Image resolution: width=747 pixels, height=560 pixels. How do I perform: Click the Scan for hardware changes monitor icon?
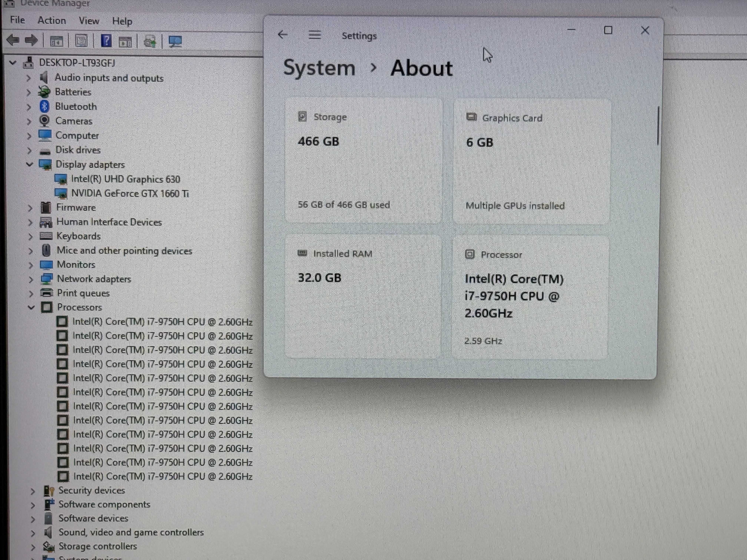(175, 41)
